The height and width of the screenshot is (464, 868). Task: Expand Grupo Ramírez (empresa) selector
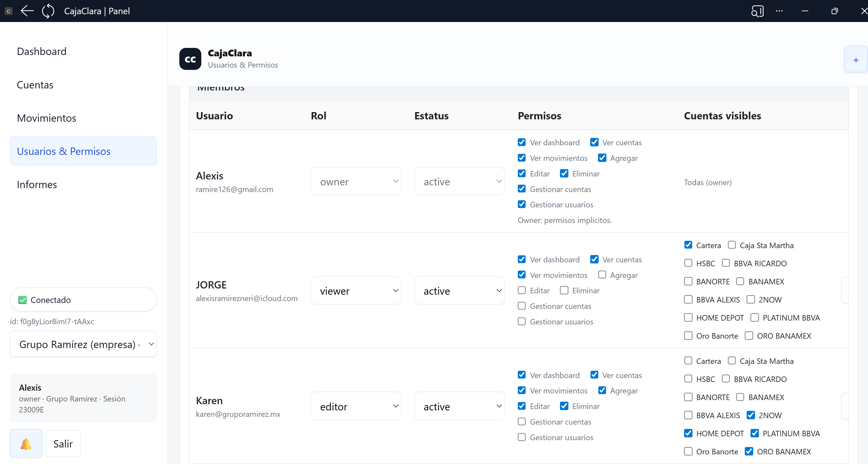point(83,344)
